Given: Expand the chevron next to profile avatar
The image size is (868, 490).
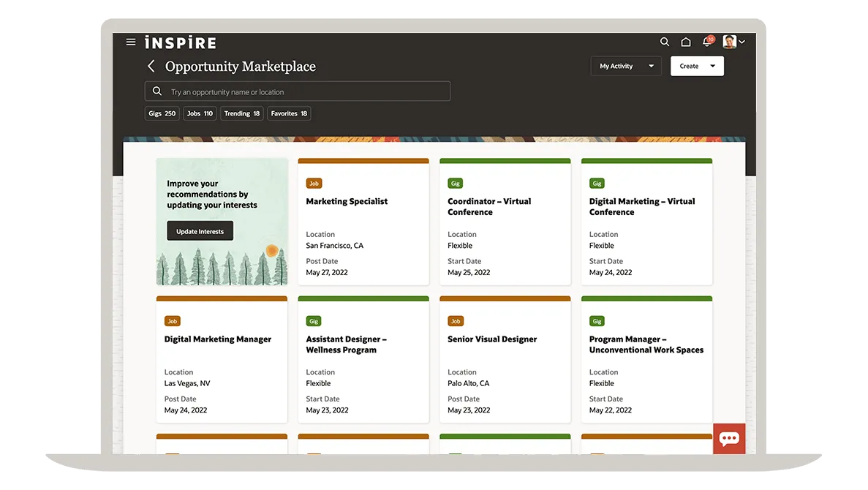Looking at the screenshot, I should click(742, 42).
